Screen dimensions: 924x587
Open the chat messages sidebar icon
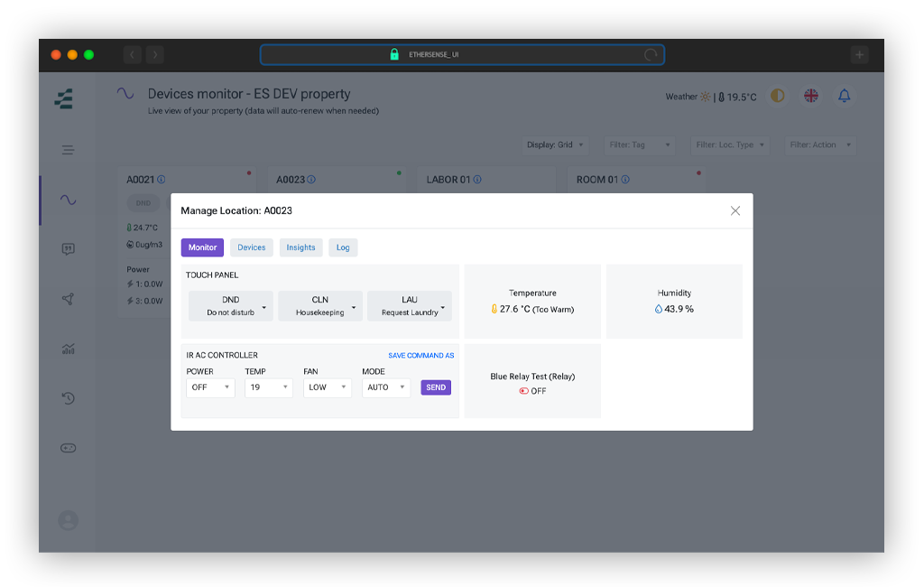coord(68,249)
